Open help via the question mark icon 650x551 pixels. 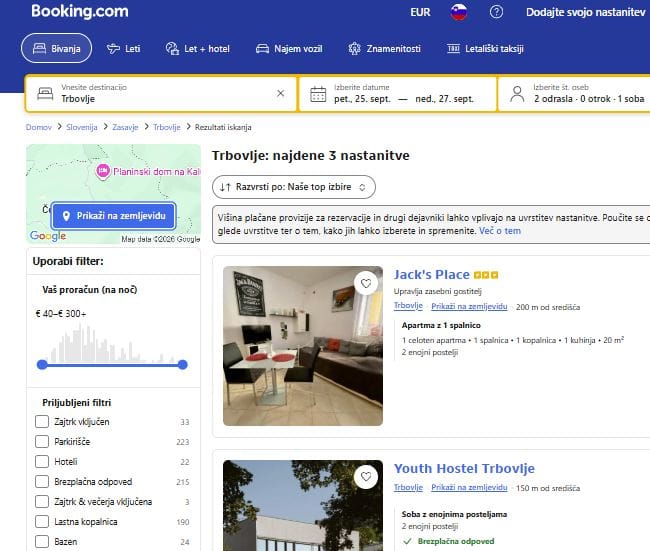click(x=496, y=12)
